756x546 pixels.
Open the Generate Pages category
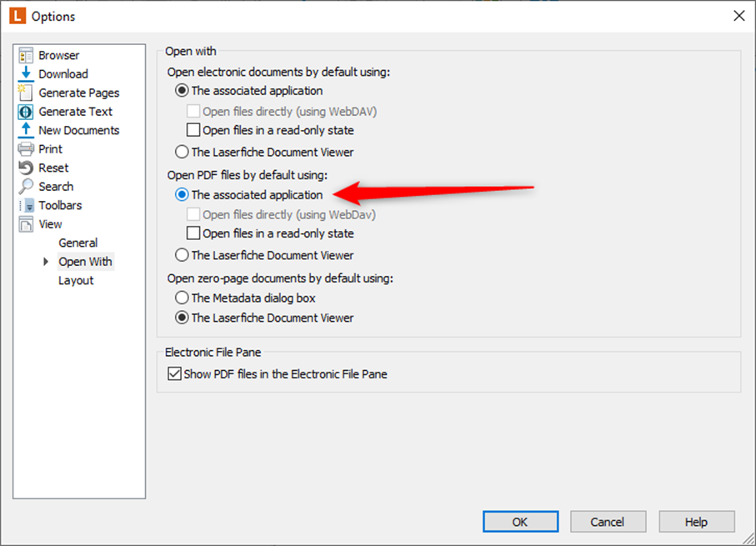(x=79, y=93)
